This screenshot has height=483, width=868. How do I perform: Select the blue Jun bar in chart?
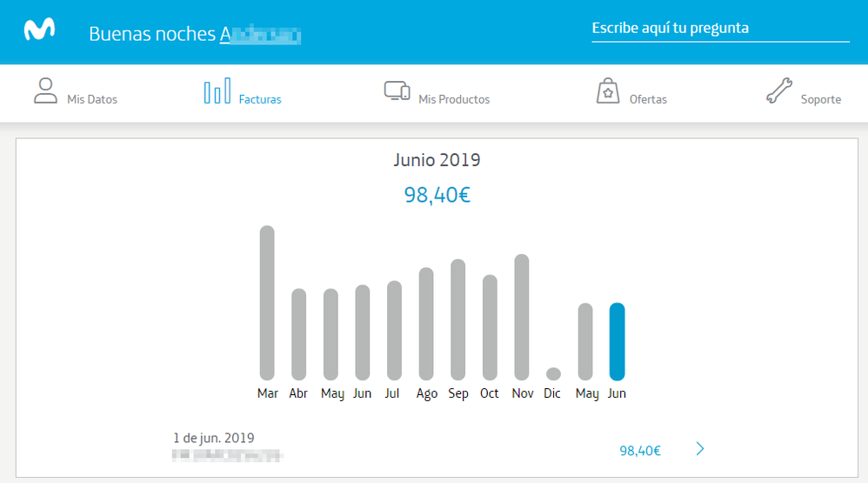pyautogui.click(x=617, y=341)
